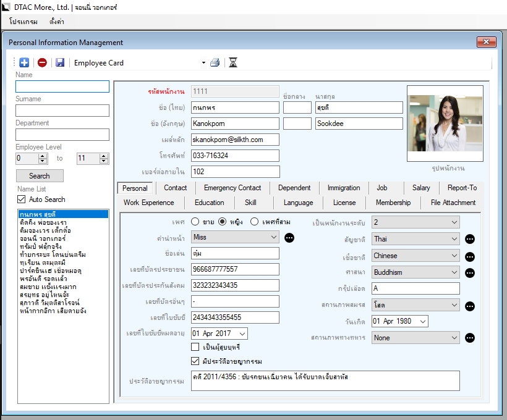Image resolution: width=507 pixels, height=420 pixels.
Task: Click the printer icon in toolbar
Action: (215, 62)
